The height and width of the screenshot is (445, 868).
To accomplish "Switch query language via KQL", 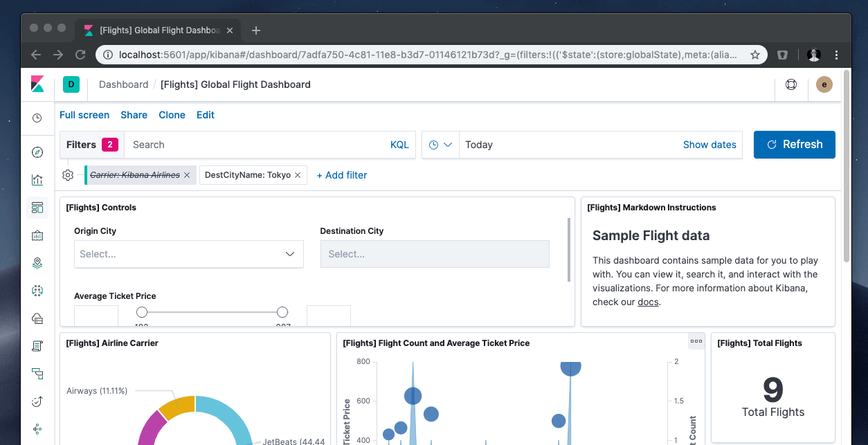I will click(399, 145).
